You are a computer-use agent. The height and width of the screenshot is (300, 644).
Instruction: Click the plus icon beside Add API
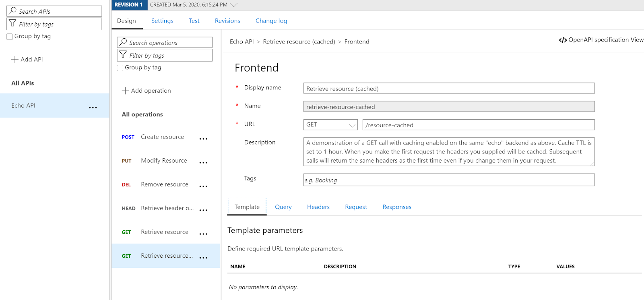(x=15, y=60)
